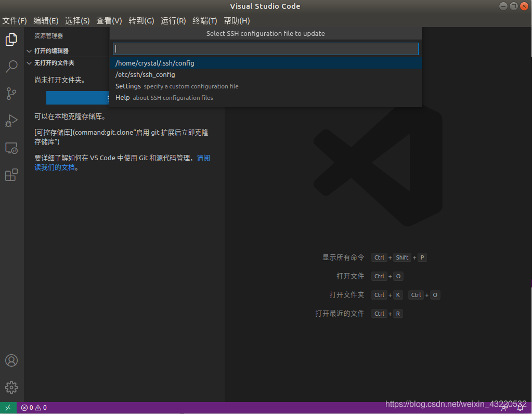Open Source Control view icon
This screenshot has height=414, width=532.
[11, 94]
